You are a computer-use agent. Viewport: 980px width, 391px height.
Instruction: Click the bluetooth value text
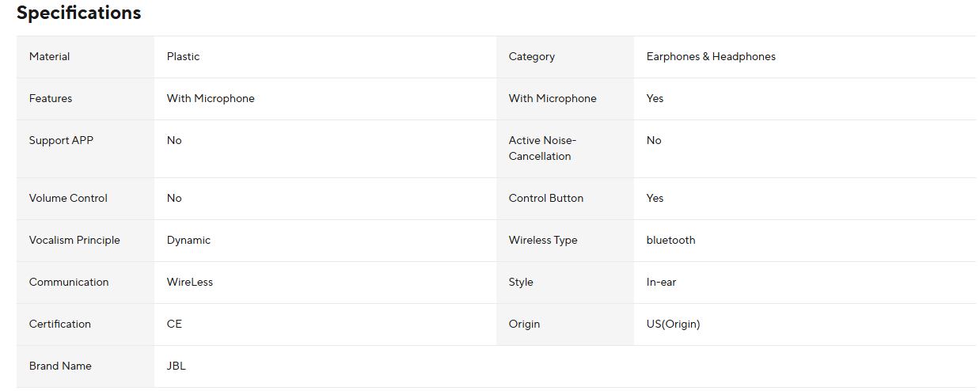[670, 241]
